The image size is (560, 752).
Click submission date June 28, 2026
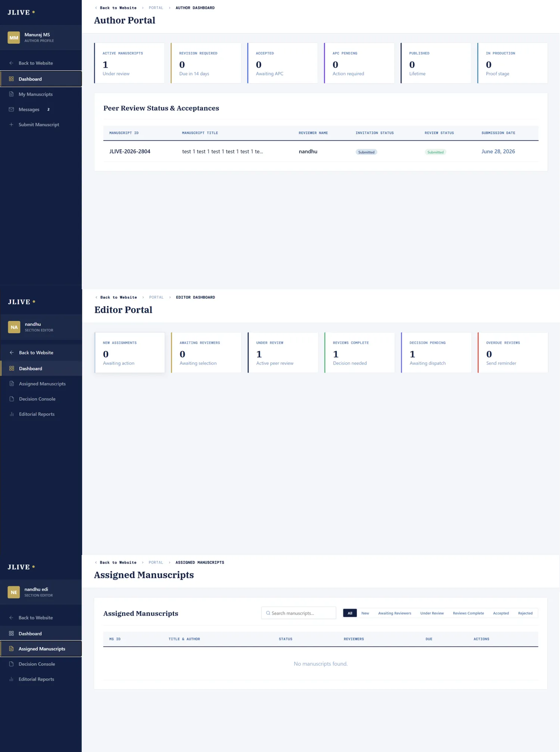pyautogui.click(x=498, y=152)
